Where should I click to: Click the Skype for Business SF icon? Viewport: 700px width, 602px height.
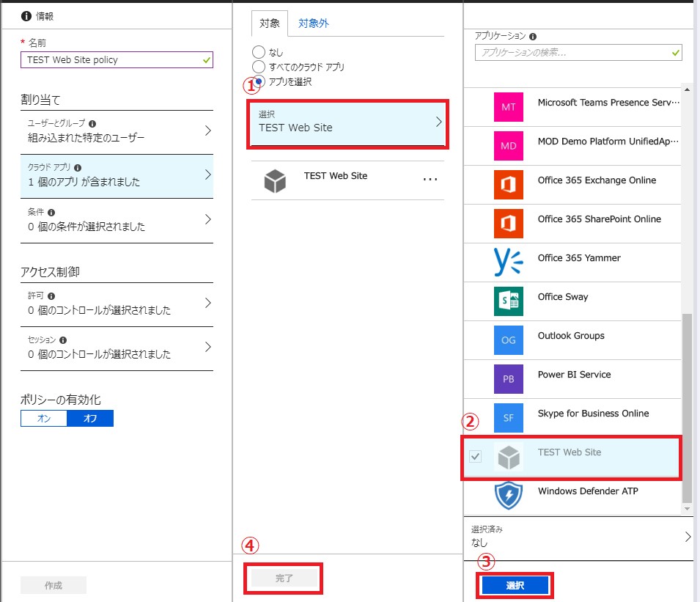click(508, 417)
